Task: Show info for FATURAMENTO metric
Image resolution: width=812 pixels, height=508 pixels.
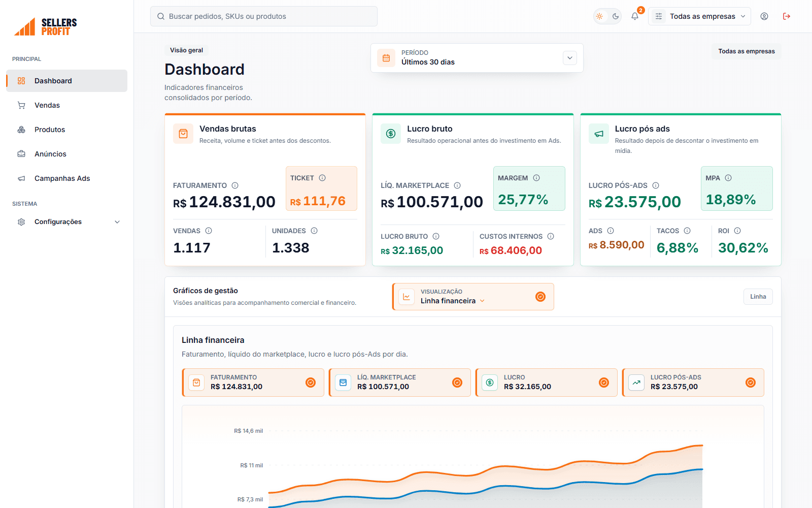Action: pos(235,185)
